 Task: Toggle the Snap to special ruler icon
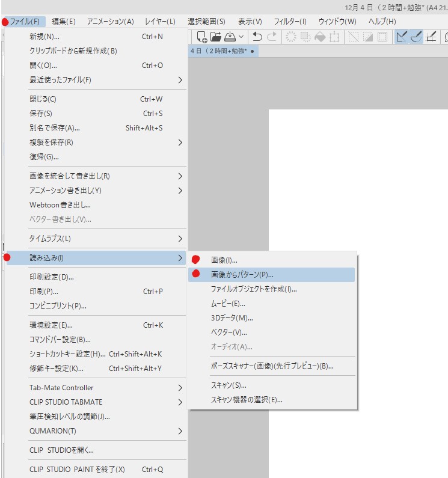tap(416, 37)
